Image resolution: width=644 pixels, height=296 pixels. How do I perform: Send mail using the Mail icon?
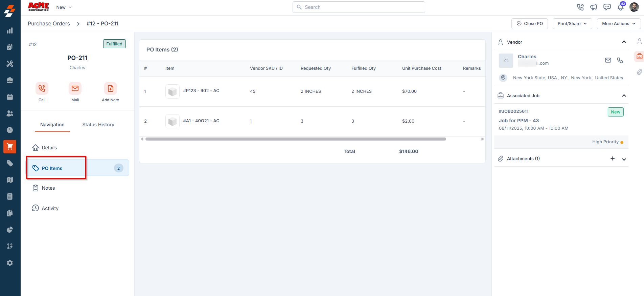[75, 88]
